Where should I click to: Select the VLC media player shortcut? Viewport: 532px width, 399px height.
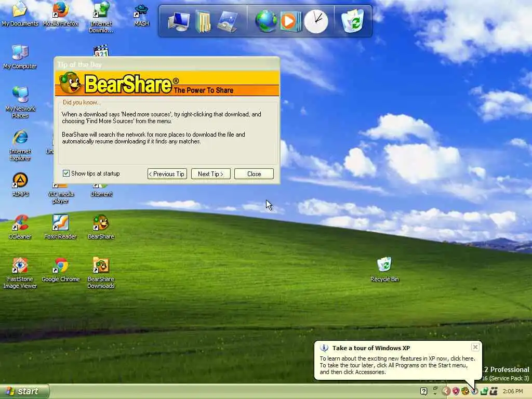point(60,193)
